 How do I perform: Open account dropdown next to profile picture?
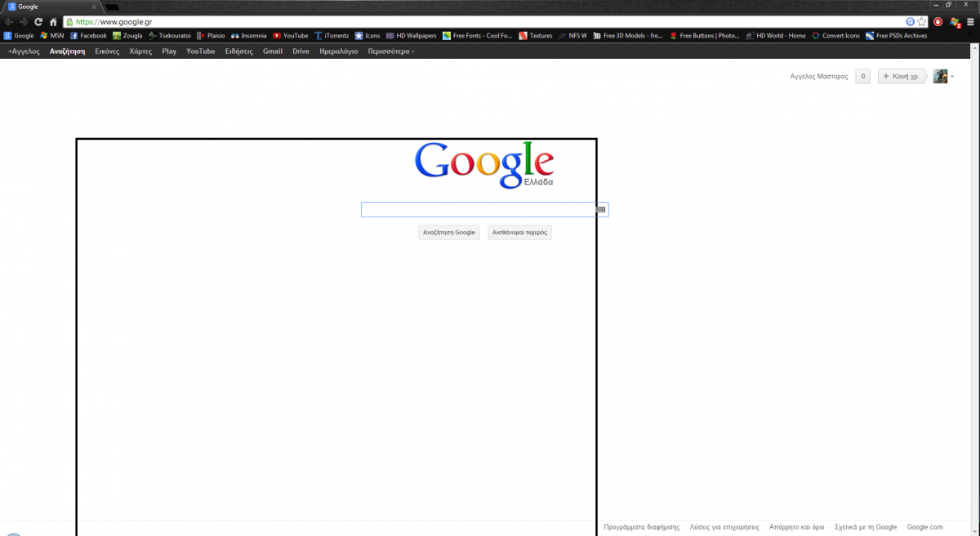click(x=952, y=77)
